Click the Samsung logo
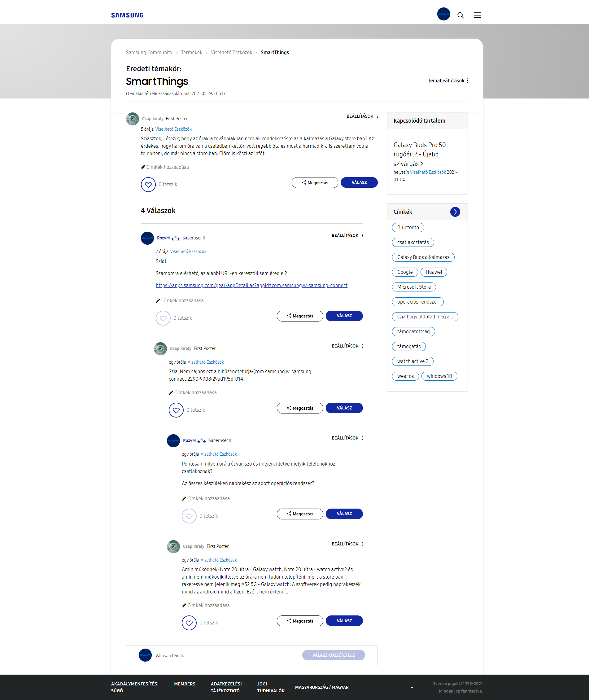This screenshot has width=589, height=700. [x=128, y=15]
